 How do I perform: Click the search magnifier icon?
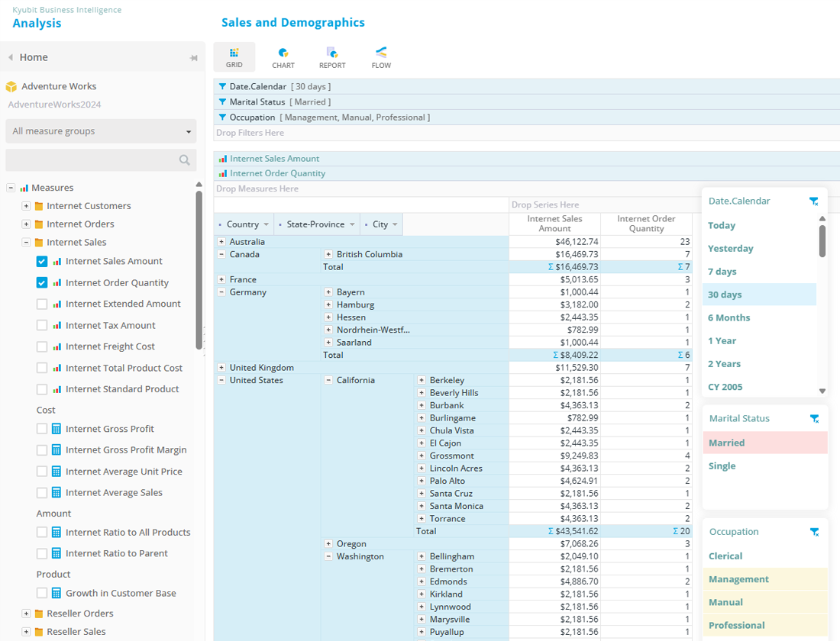coord(184,160)
